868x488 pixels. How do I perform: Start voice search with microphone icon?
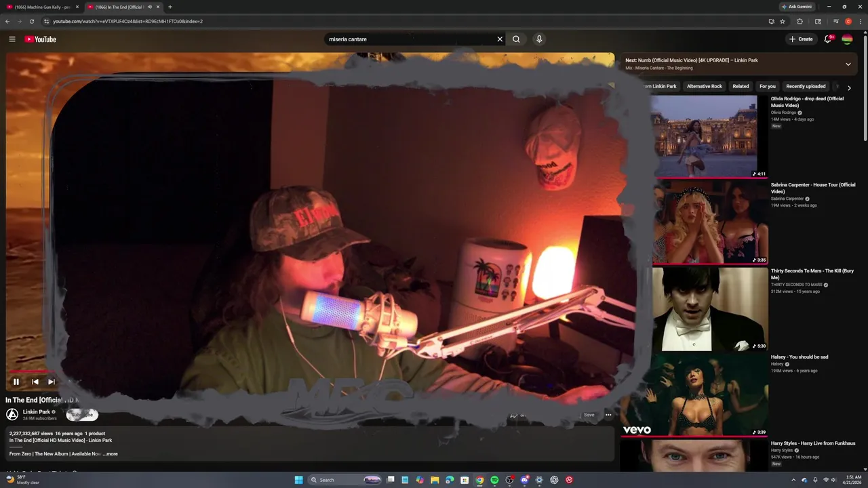pos(539,39)
